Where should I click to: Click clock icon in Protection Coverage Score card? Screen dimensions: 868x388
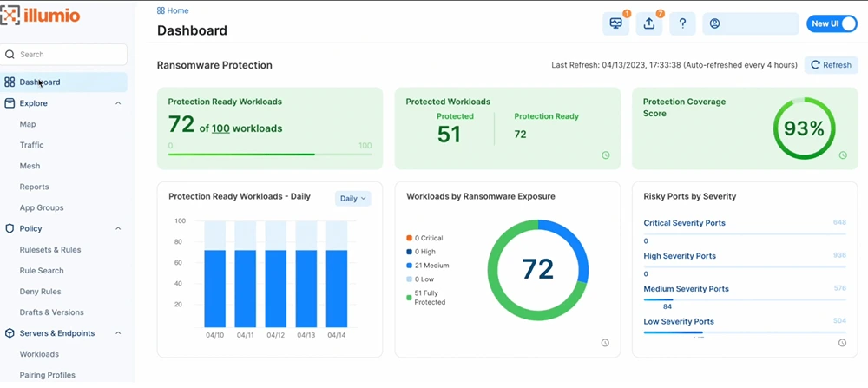tap(842, 155)
